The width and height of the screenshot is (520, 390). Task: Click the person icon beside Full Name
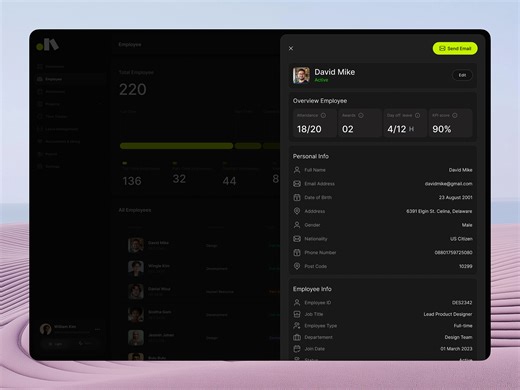(x=297, y=170)
